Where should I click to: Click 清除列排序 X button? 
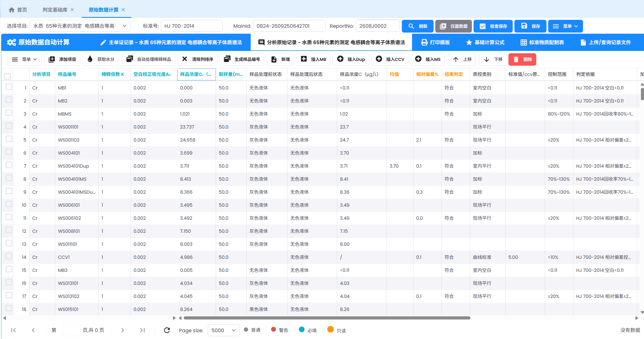[197, 59]
